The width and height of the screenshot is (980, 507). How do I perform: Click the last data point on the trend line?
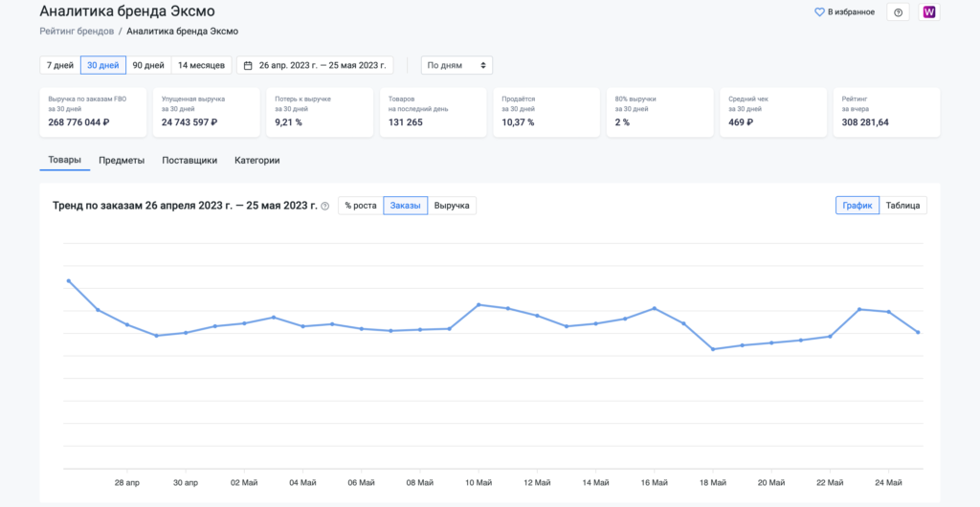coord(918,332)
